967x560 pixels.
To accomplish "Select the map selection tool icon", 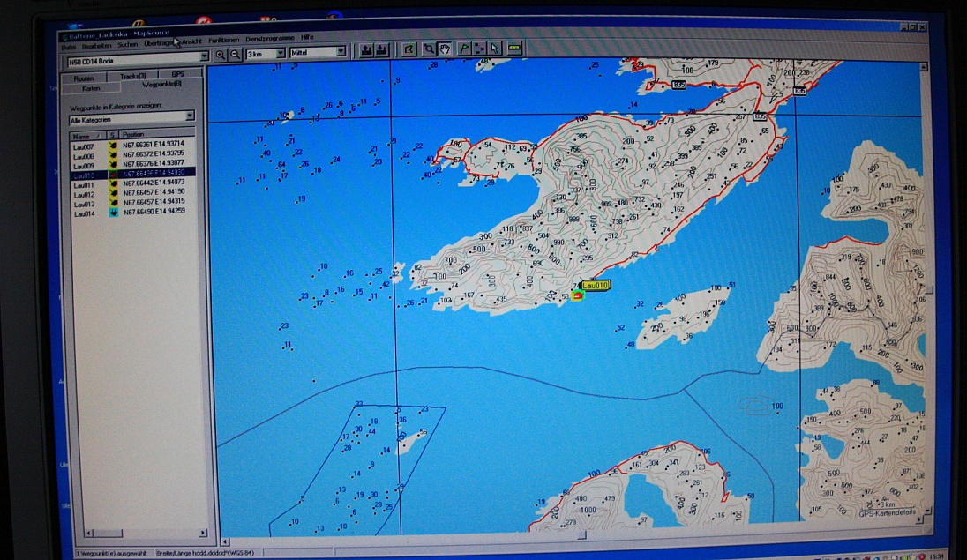I will (x=409, y=49).
